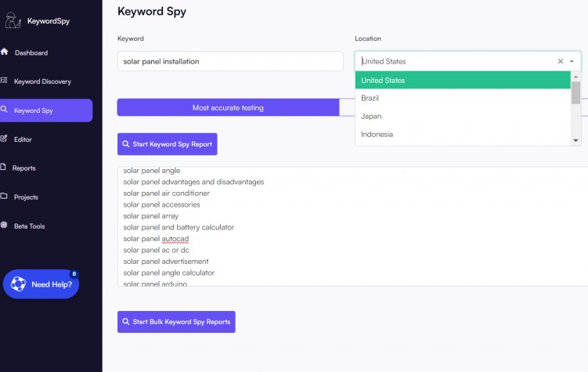Viewport: 588px width, 372px height.
Task: Click the Keyword Spy magnifier icon in sidebar
Action: coord(5,110)
